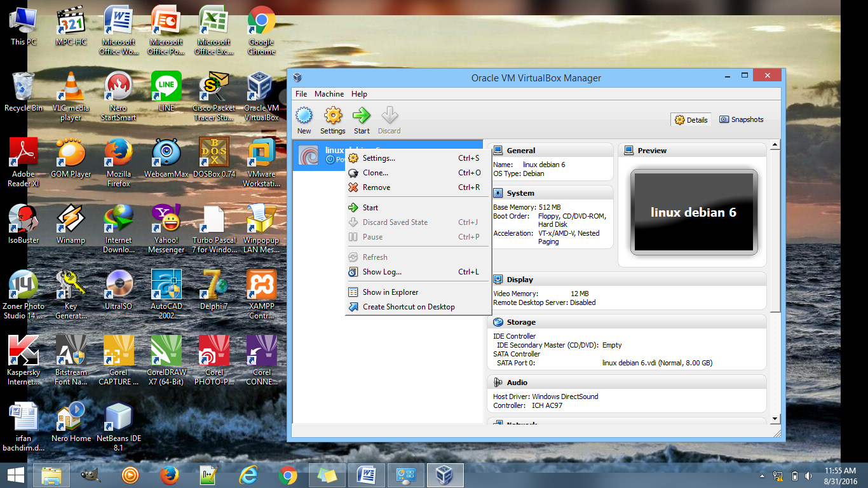
Task: Select the WebcamMax desktop icon
Action: [x=166, y=158]
